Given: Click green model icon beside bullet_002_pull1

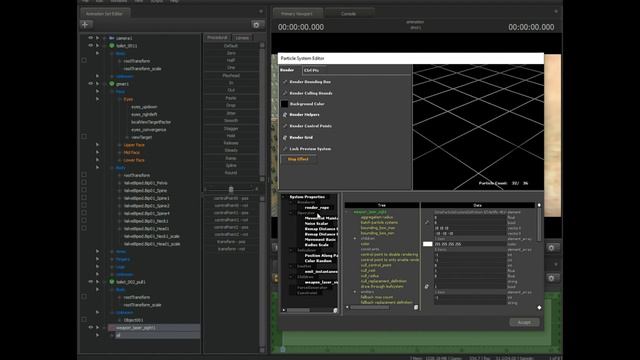Looking at the screenshot, I should [x=111, y=282].
